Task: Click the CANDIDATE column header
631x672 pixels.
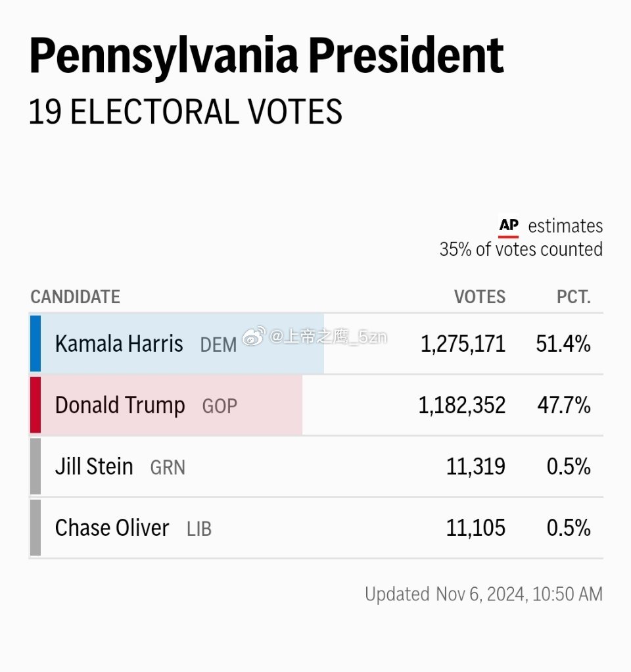Action: point(76,297)
